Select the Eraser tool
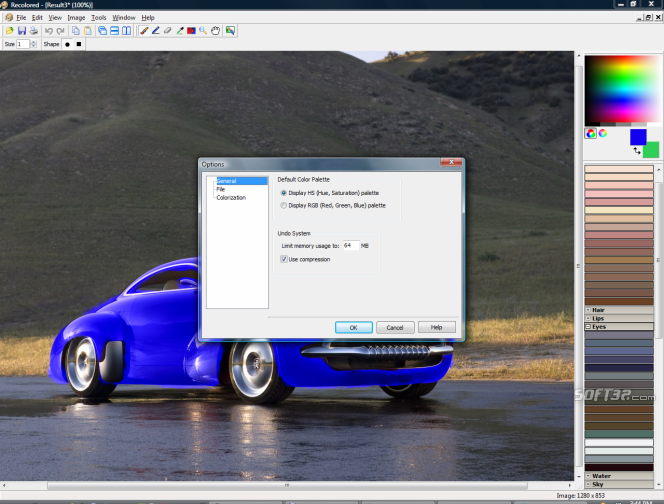The width and height of the screenshot is (664, 504). click(x=168, y=30)
